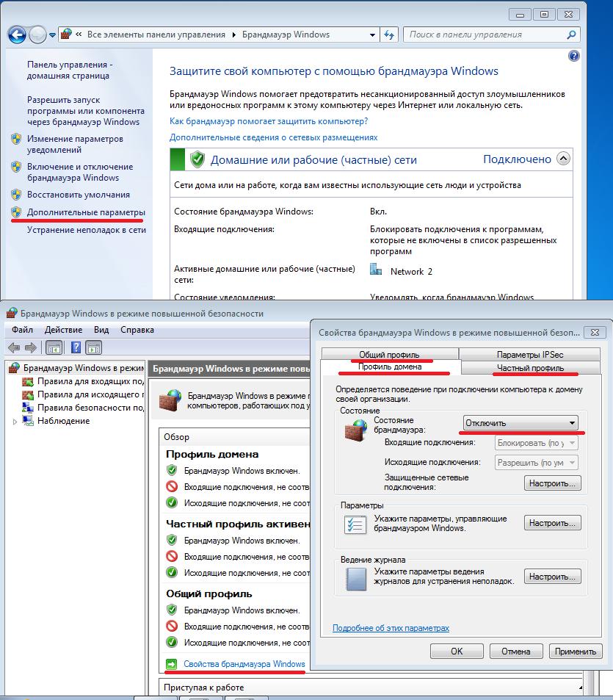Open 'Дополнительные параметры' link
The width and height of the screenshot is (613, 700).
(86, 212)
